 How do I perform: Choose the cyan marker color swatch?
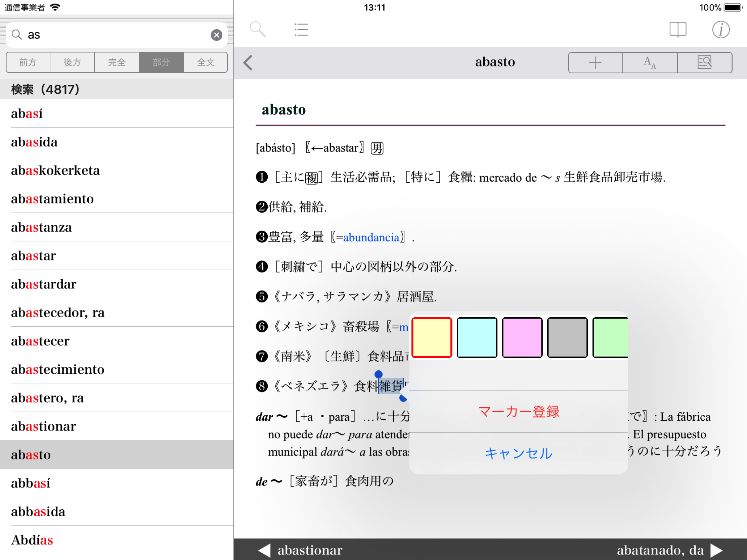tap(477, 337)
